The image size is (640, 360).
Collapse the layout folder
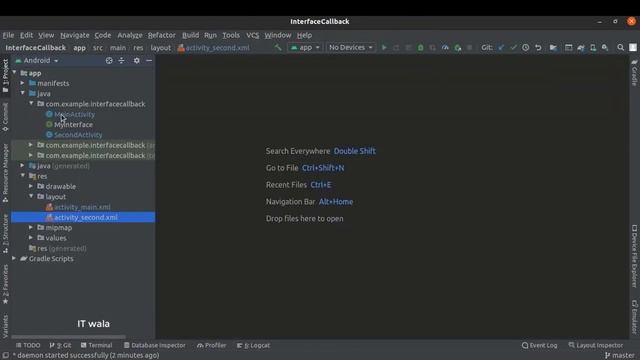click(x=31, y=196)
